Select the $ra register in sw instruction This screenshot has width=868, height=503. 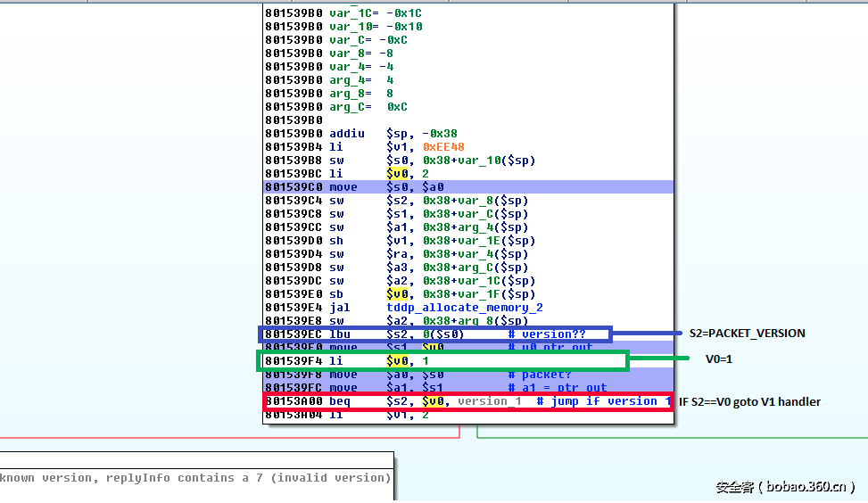(396, 254)
